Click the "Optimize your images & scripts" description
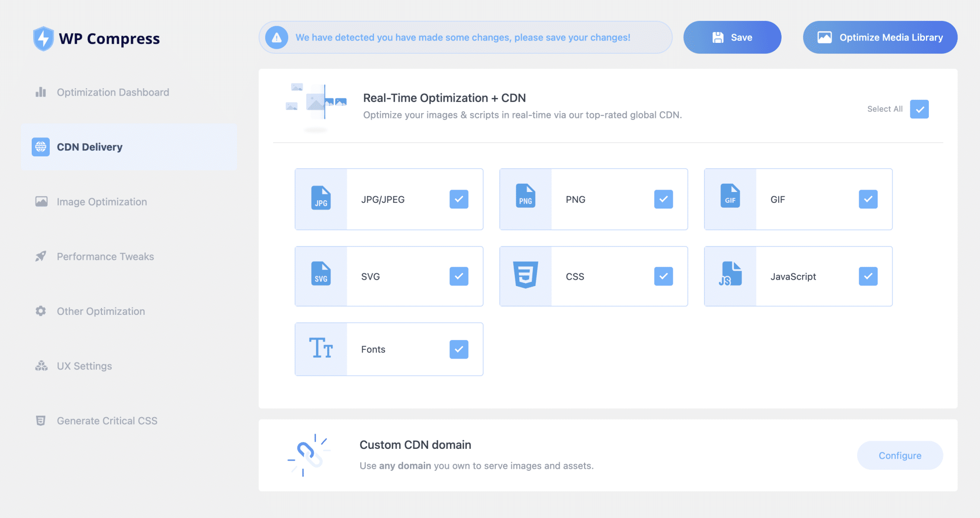This screenshot has width=980, height=518. click(x=523, y=115)
